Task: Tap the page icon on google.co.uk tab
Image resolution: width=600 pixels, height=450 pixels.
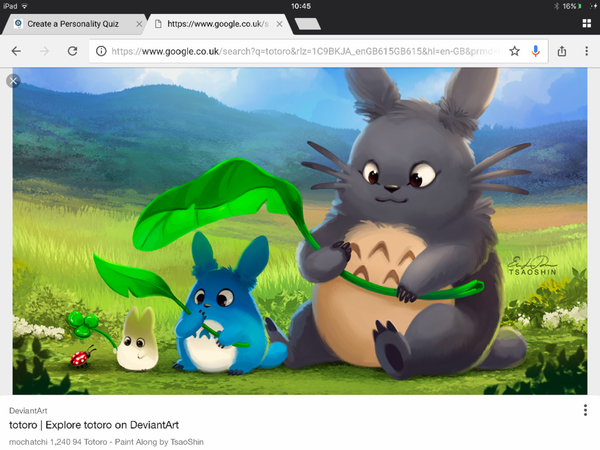Action: click(158, 24)
